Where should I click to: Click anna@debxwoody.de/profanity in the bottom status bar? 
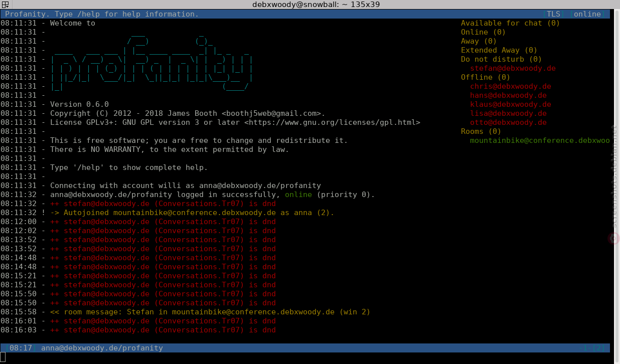click(102, 348)
